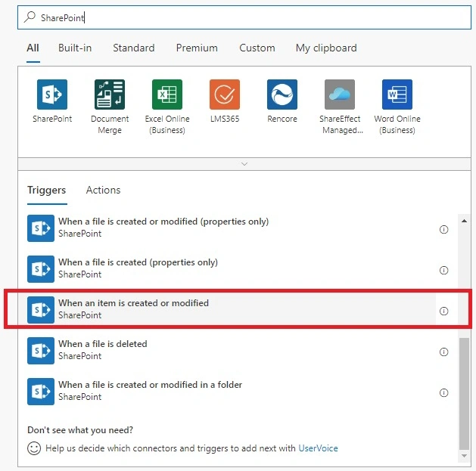Show info for 'When an item is created or modified'
Viewport: 476px width, 471px height.
pos(443,311)
